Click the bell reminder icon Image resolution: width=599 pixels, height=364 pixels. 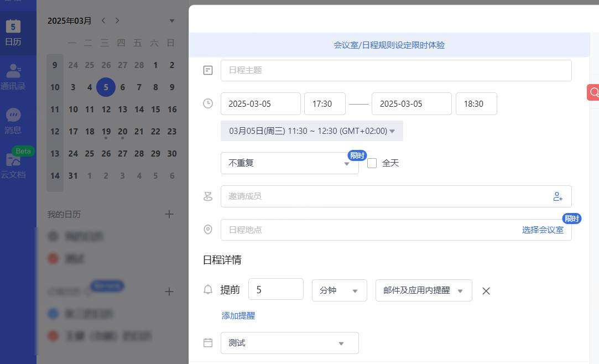208,290
